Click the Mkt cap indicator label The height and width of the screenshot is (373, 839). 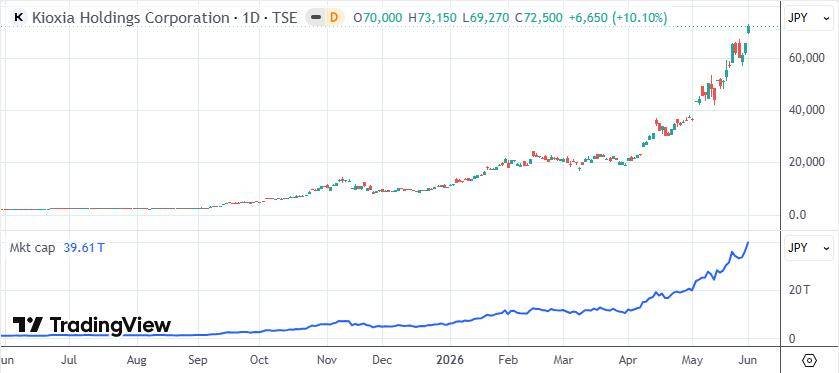click(33, 248)
